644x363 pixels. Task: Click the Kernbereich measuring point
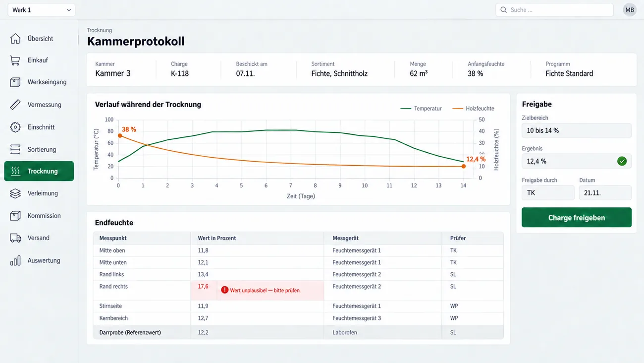113,318
